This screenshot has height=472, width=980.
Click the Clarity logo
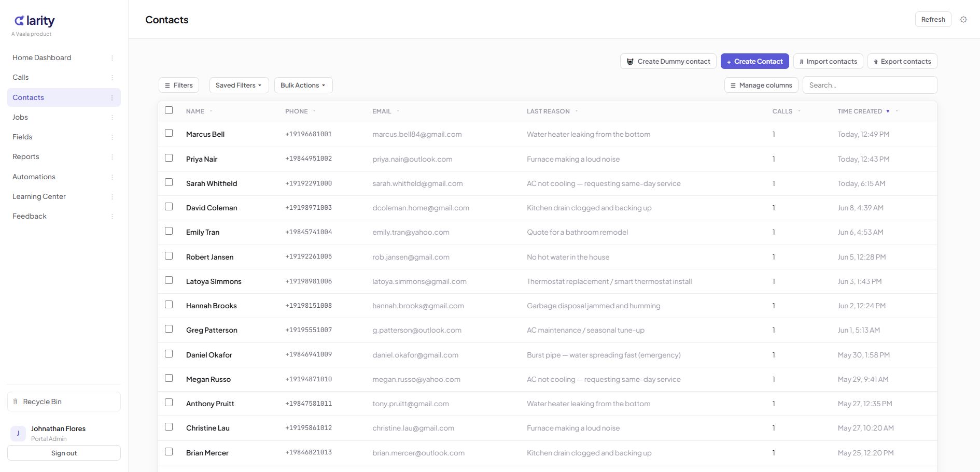pos(34,21)
